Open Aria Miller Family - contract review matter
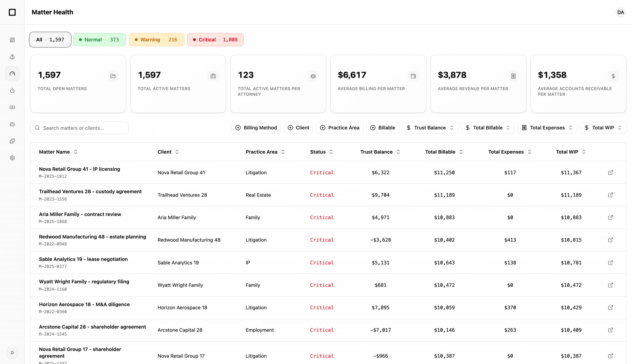This screenshot has width=632, height=364. pos(80,214)
